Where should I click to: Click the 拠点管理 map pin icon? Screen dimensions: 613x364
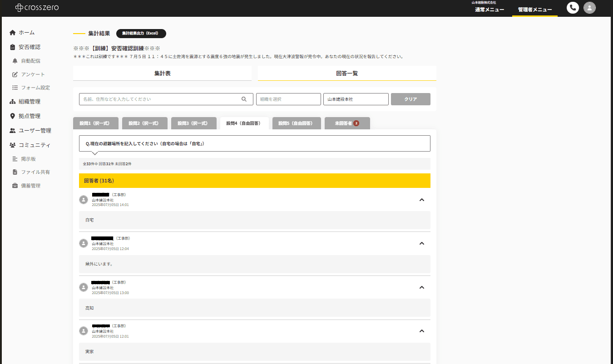point(13,116)
